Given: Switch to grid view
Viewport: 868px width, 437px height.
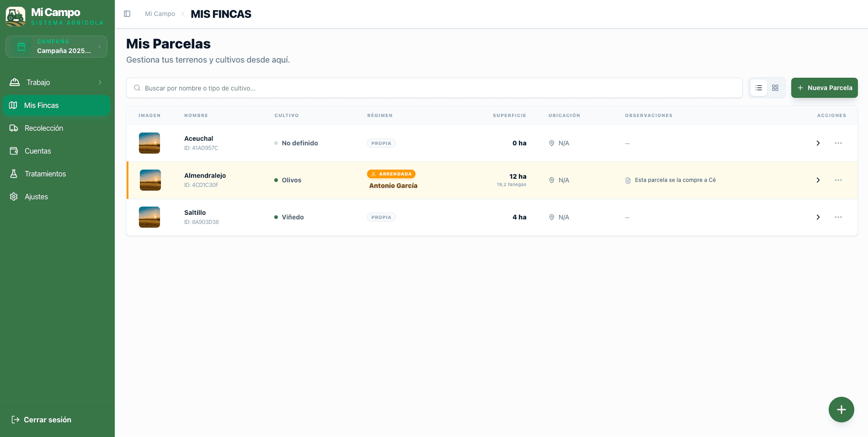Looking at the screenshot, I should (x=775, y=88).
